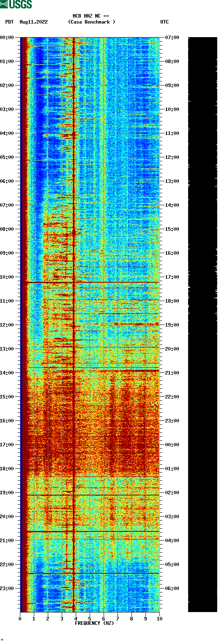Viewport: 220px width, 644px height.
Task: Click the date label Aug11,2022
Action: click(x=33, y=22)
